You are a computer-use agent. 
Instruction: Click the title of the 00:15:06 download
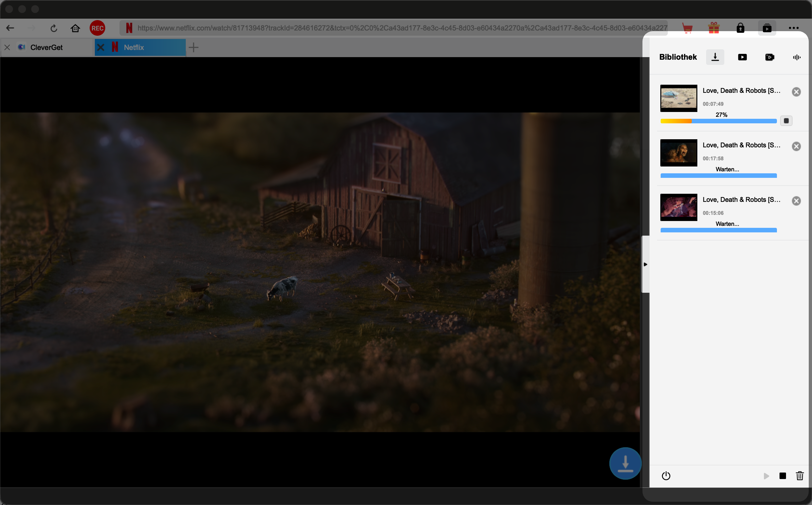point(742,199)
